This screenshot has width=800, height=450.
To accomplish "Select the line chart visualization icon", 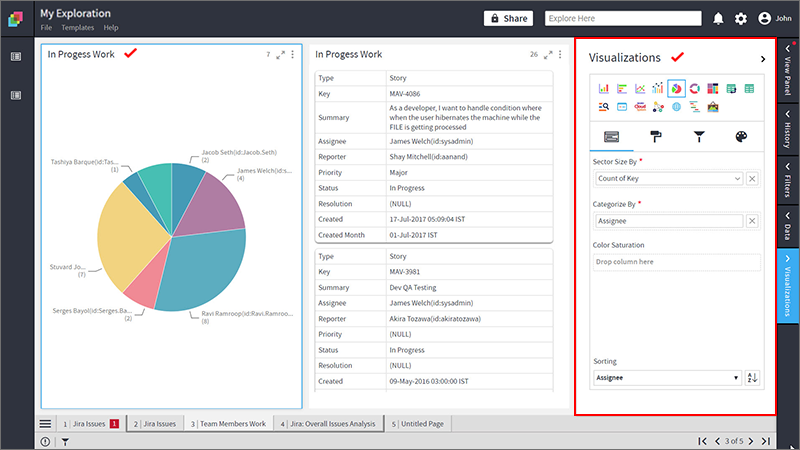I will pyautogui.click(x=640, y=89).
